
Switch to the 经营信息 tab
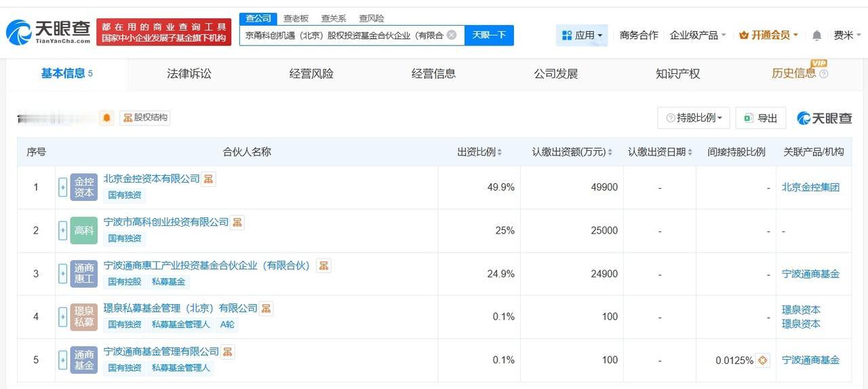point(433,74)
